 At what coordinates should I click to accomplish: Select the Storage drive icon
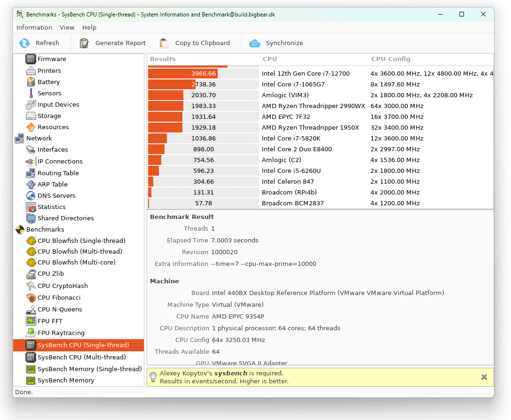click(31, 116)
